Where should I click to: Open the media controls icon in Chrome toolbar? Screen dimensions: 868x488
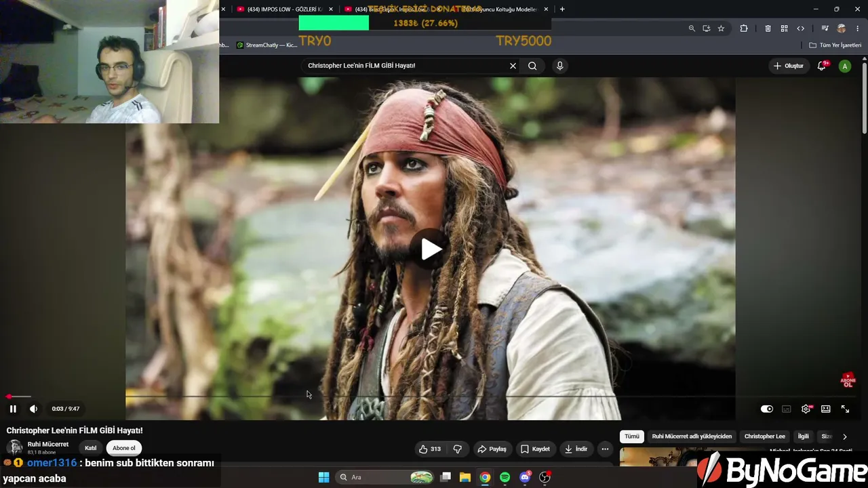pos(825,28)
